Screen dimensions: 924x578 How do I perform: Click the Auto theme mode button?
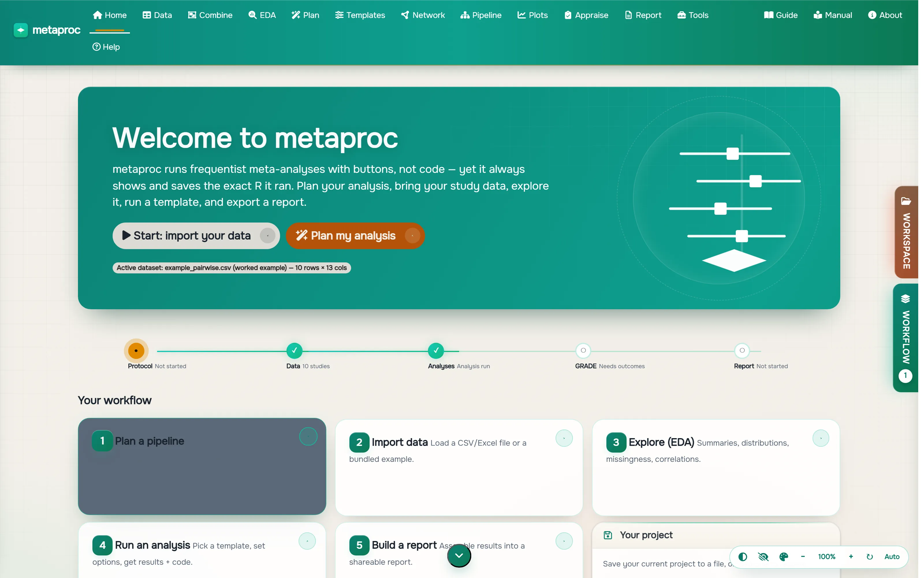(892, 557)
